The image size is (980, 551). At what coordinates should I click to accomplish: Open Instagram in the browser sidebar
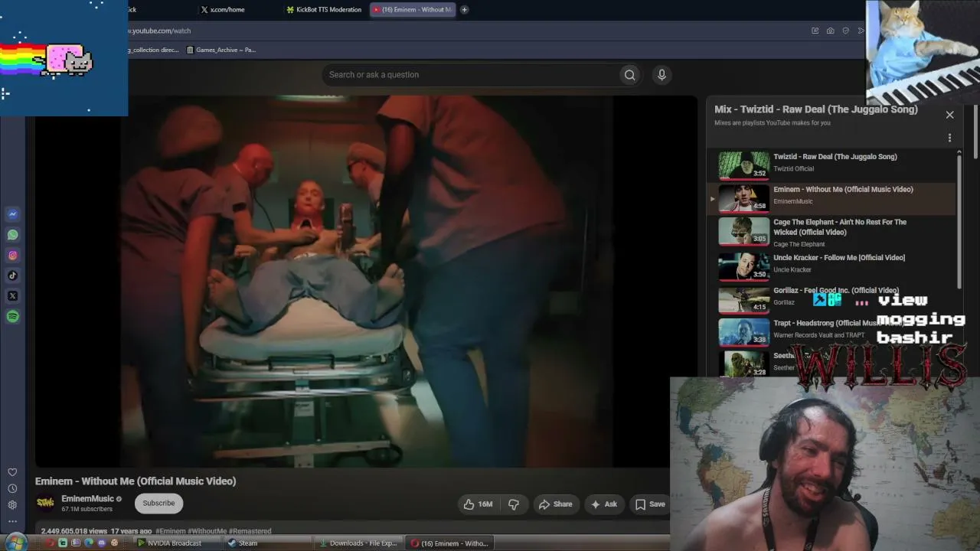pos(12,256)
